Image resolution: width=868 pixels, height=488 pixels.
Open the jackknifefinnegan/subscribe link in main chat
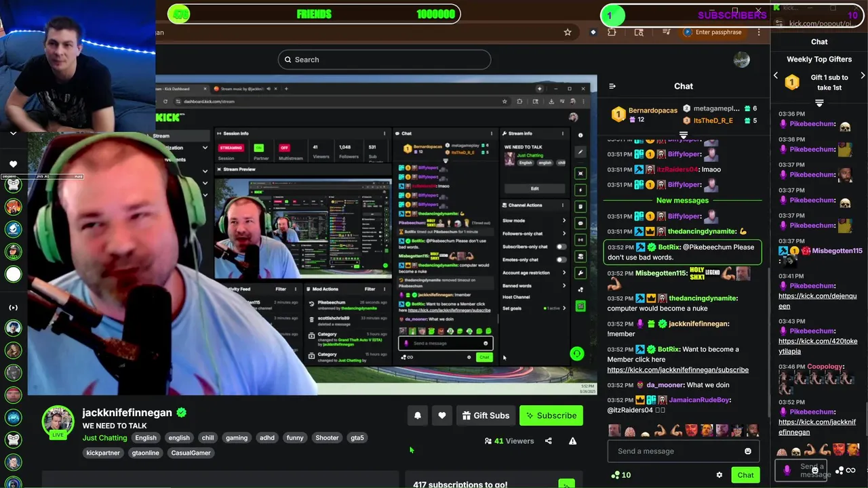tap(677, 370)
